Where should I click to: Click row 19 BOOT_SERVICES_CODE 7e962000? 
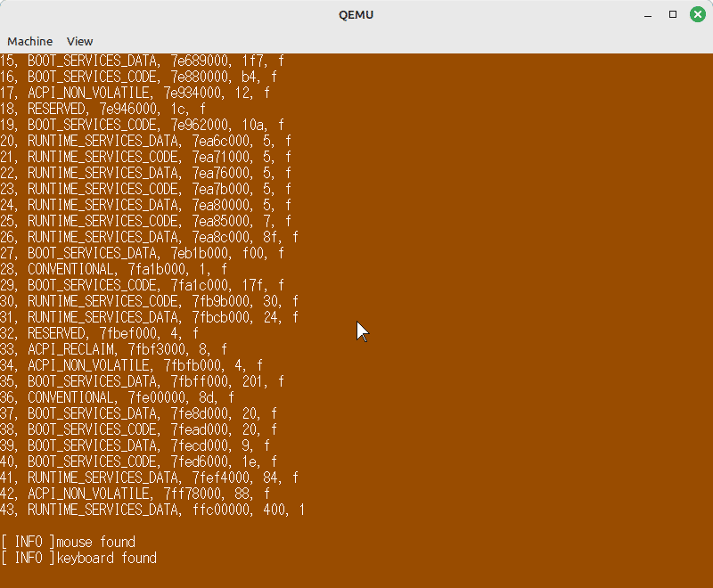pyautogui.click(x=142, y=125)
